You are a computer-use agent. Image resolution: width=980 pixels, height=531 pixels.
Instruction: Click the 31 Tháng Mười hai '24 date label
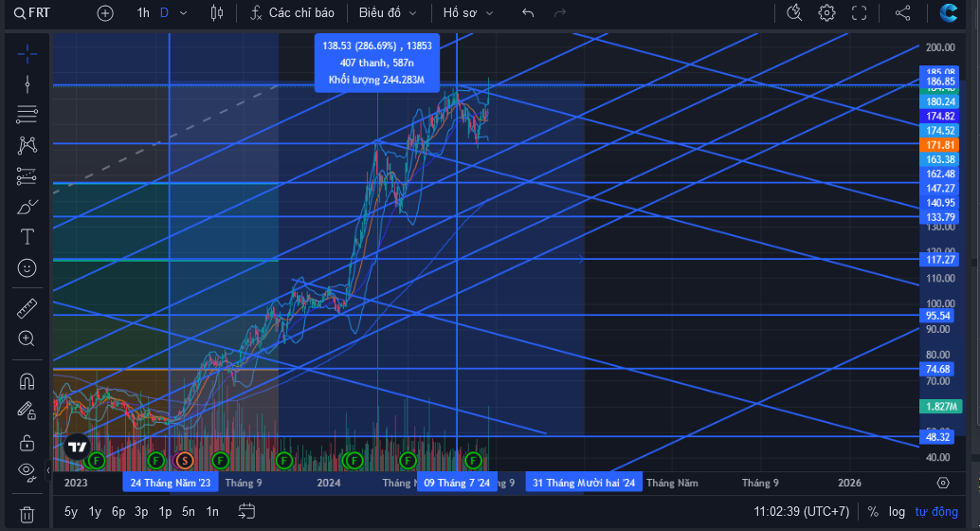[x=584, y=483]
